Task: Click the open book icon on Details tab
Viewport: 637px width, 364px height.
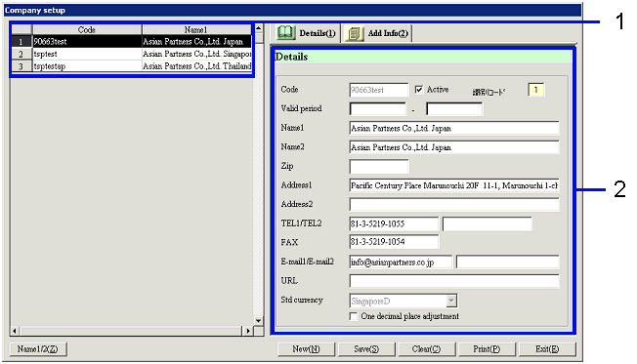Action: (285, 33)
